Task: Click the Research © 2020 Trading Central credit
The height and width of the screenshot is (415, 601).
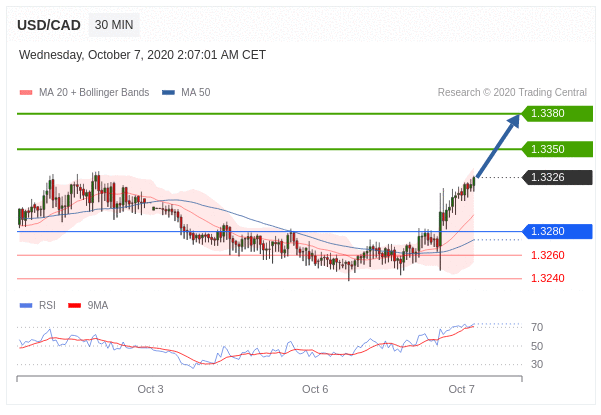Action: (512, 92)
